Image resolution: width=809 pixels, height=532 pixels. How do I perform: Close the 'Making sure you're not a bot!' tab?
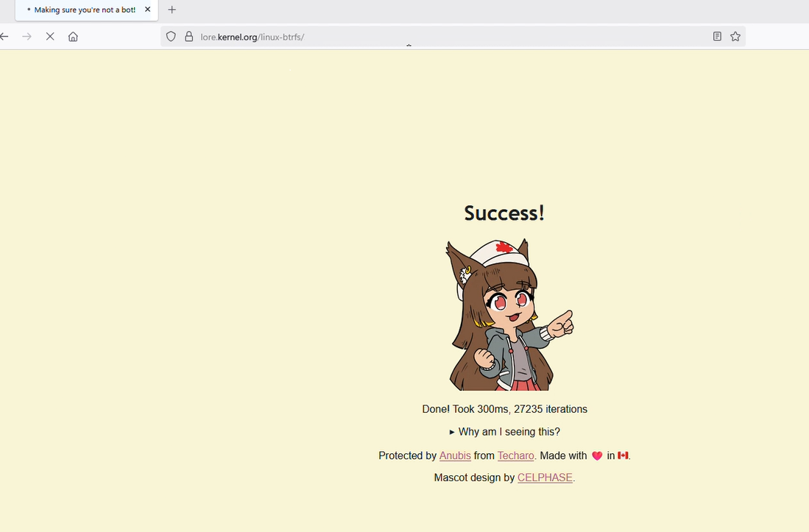point(147,10)
